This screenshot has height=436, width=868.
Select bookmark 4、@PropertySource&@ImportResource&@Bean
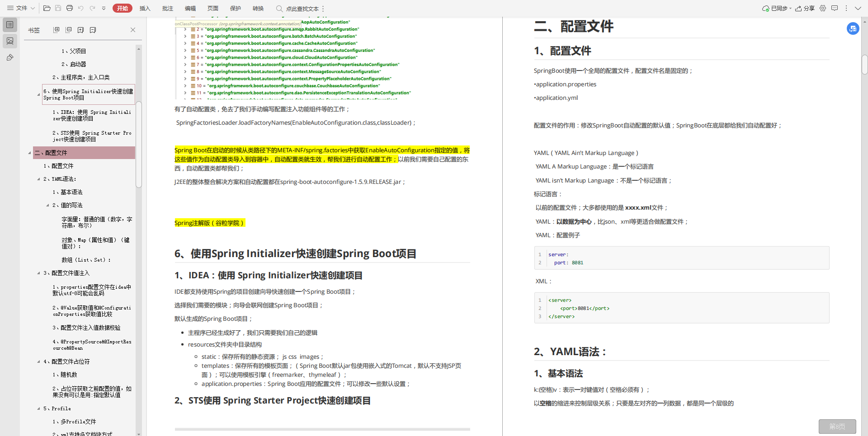92,345
